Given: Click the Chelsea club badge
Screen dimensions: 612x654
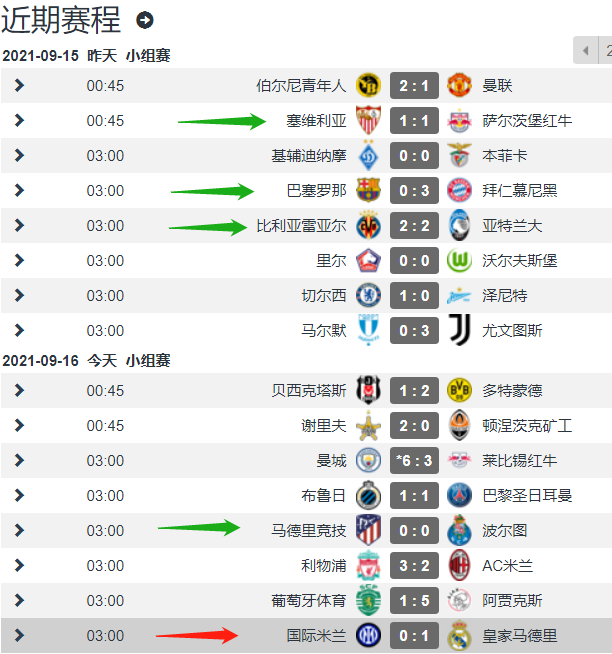Looking at the screenshot, I should coord(368,295).
